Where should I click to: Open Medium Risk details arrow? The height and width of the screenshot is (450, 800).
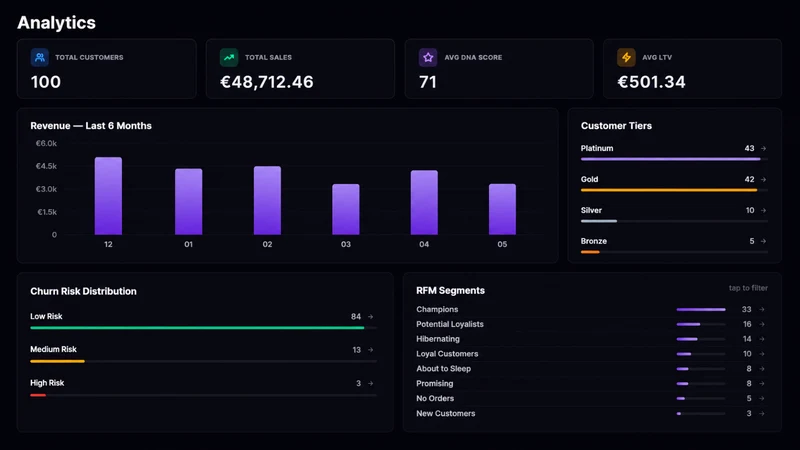(x=370, y=350)
